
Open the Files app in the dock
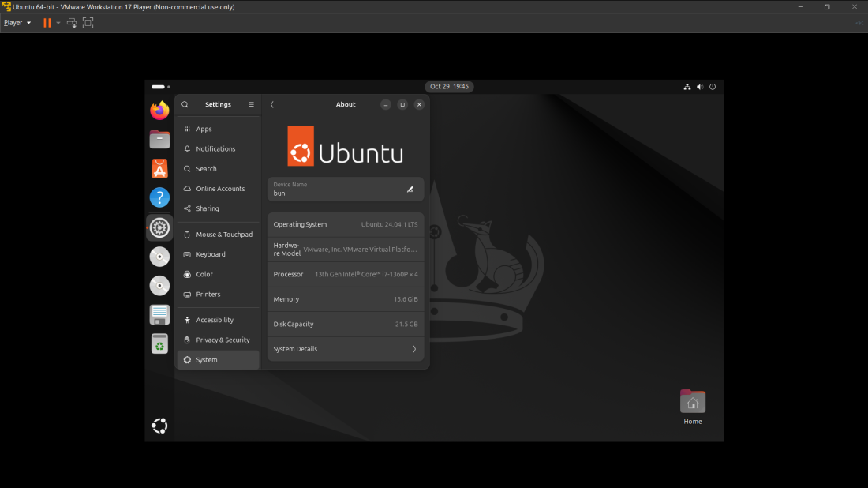[x=159, y=139]
